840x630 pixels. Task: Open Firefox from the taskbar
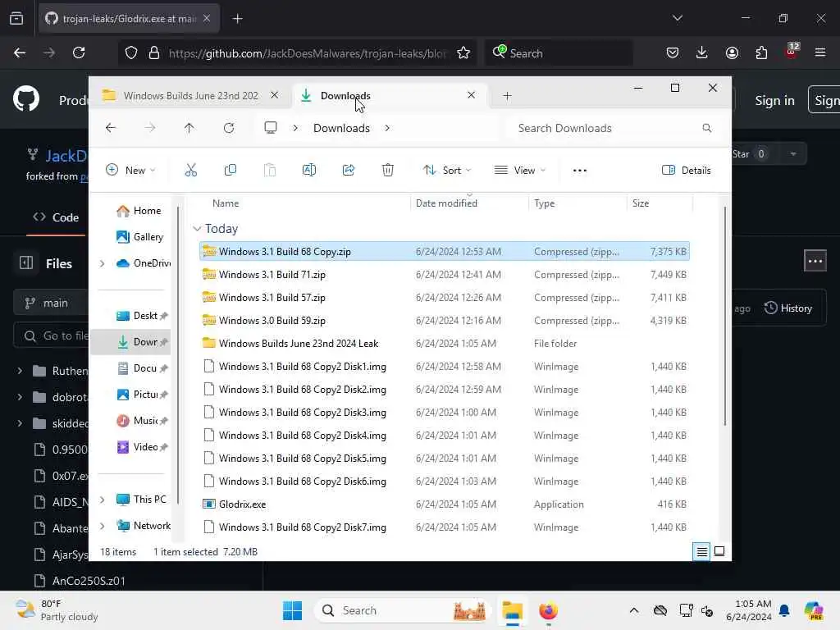point(548,610)
